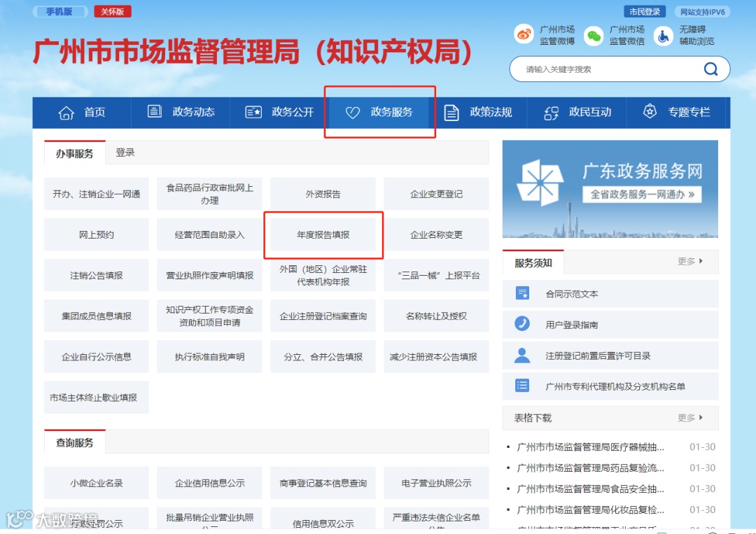Click the home icon beside 首页

66,113
